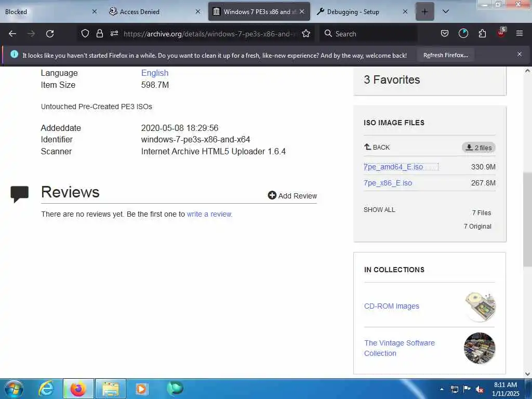Click the Firefox taskbar icon
Viewport: 532px width, 399px height.
click(78, 389)
